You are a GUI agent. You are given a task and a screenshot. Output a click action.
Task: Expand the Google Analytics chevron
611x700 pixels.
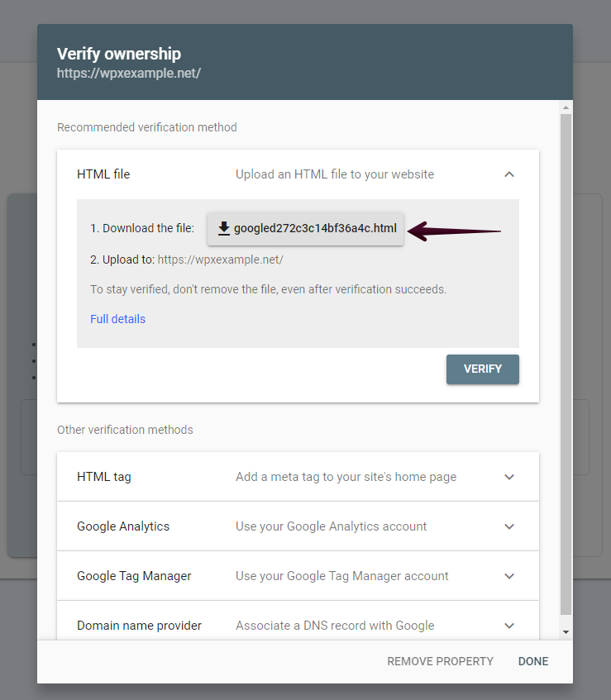click(x=509, y=526)
